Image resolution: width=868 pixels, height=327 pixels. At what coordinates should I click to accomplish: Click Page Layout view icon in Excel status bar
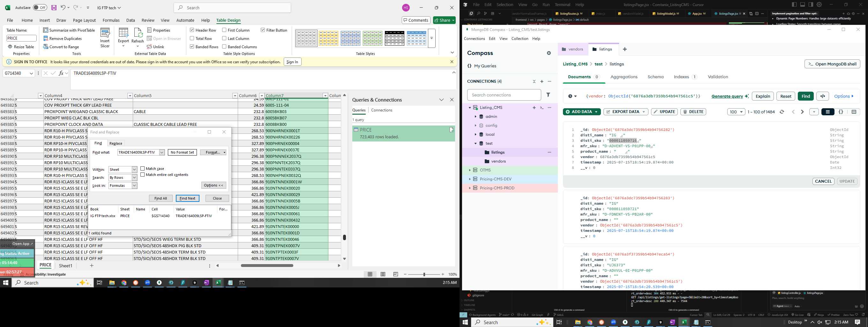pos(383,274)
